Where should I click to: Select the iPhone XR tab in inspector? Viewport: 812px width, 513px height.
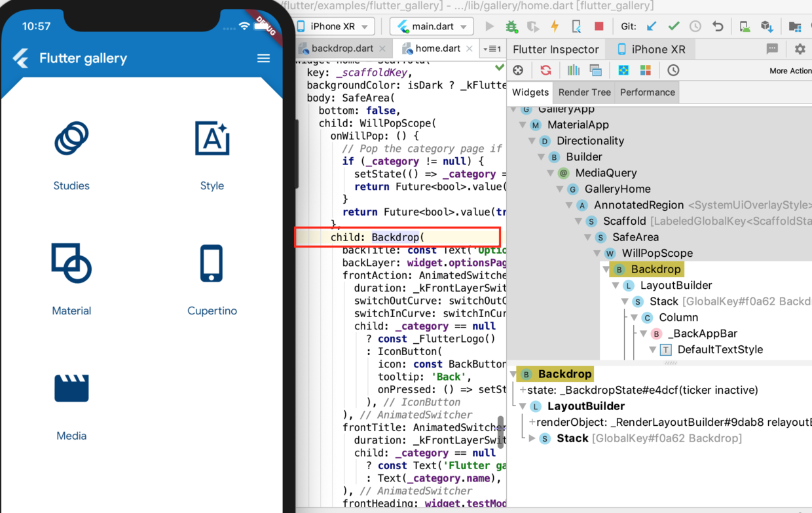(651, 49)
